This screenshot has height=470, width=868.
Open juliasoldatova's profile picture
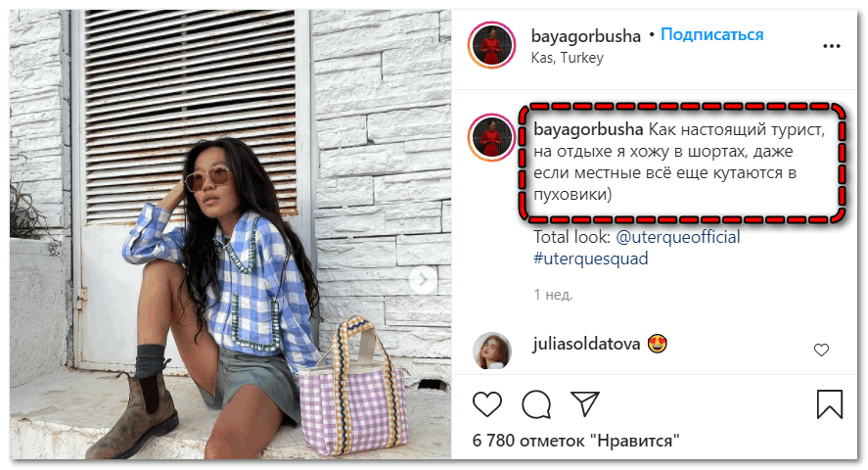pyautogui.click(x=491, y=350)
